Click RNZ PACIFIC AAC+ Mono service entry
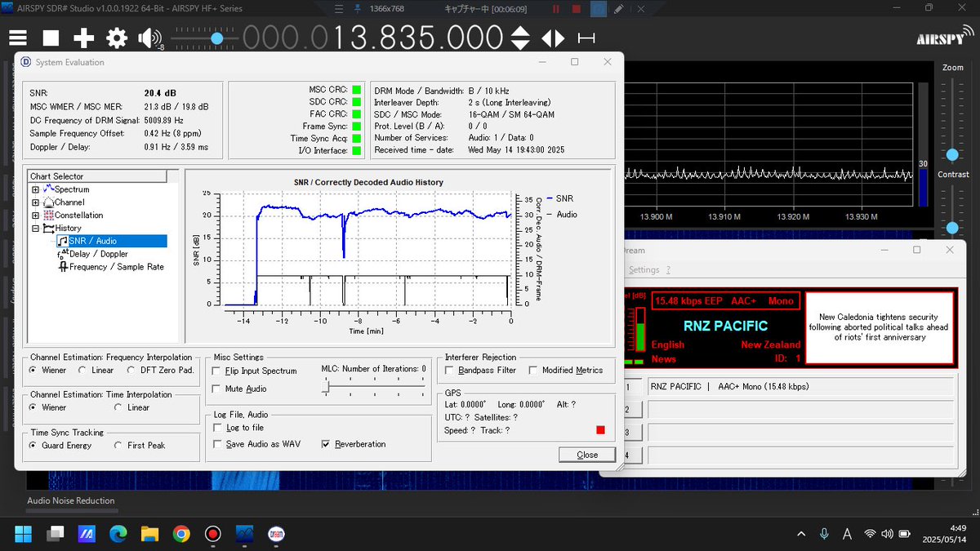980x551 pixels. tap(800, 387)
